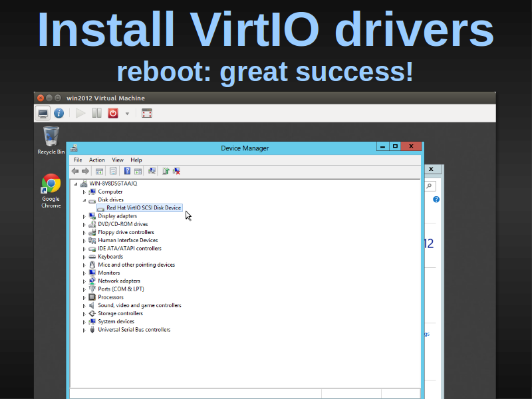The height and width of the screenshot is (399, 532).
Task: Open Properties toolbar icon
Action: tap(113, 172)
